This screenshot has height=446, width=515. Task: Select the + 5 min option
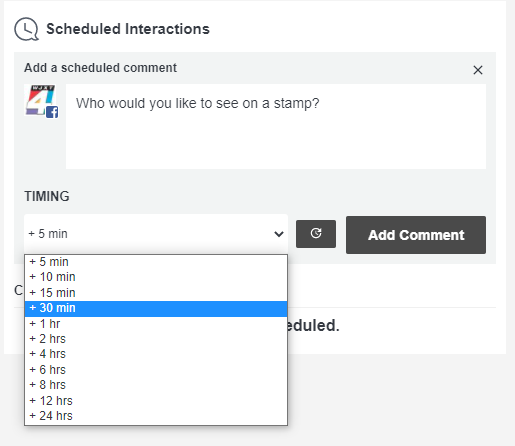pyautogui.click(x=156, y=262)
